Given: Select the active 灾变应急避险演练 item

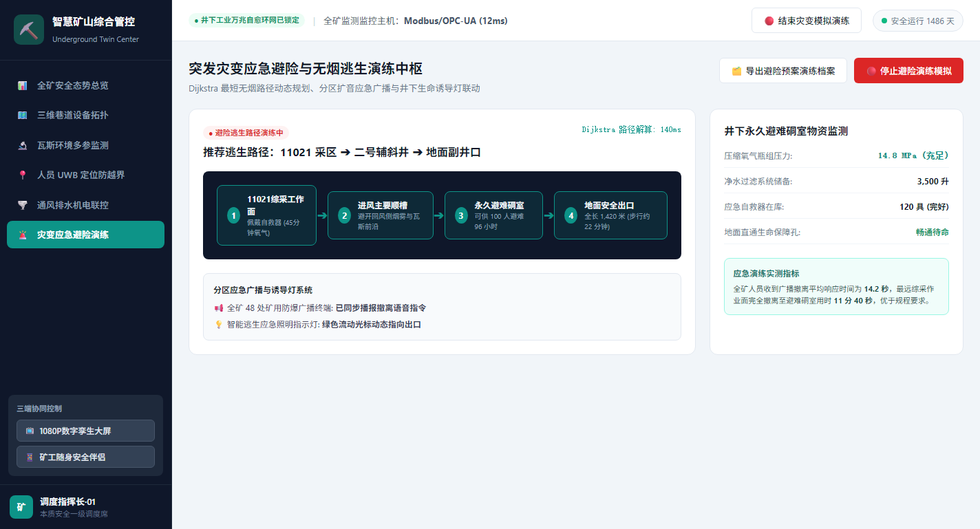Looking at the screenshot, I should click(x=85, y=235).
